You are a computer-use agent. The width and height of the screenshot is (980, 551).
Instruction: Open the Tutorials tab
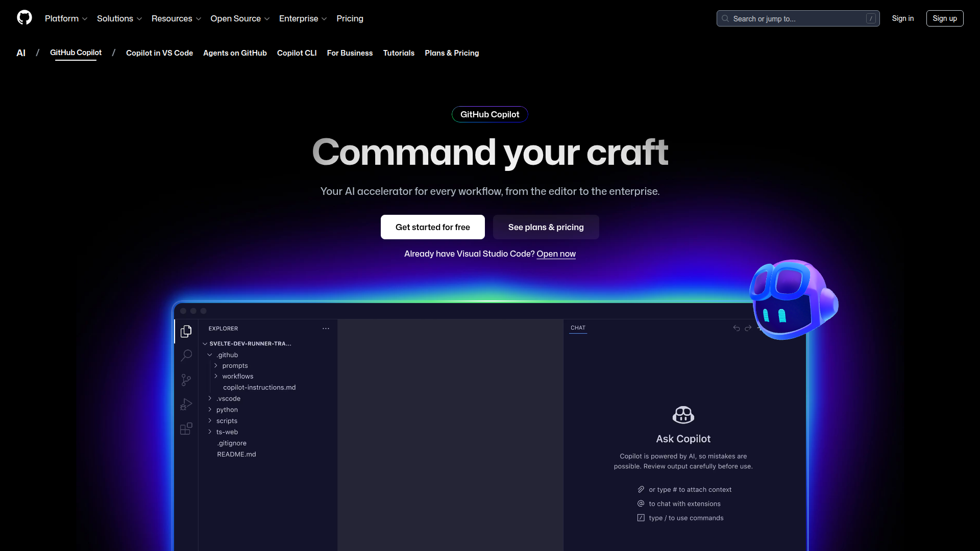tap(399, 53)
